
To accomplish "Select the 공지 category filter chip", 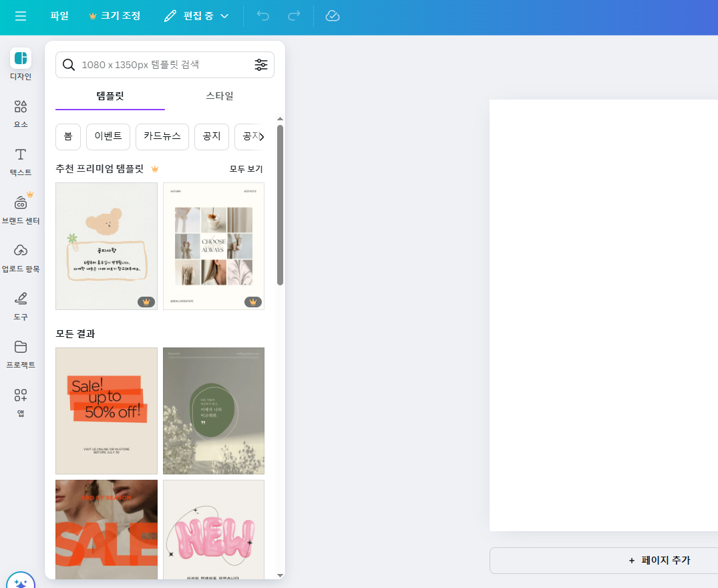I will [212, 136].
